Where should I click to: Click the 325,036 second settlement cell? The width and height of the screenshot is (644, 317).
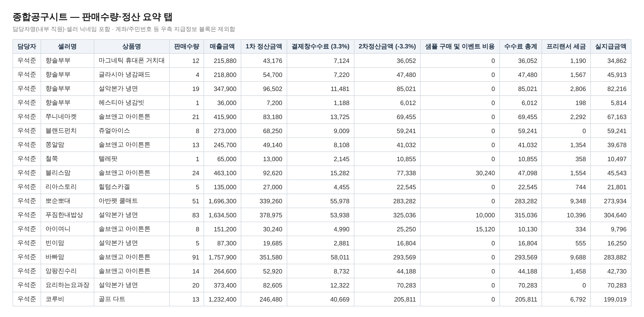pos(387,215)
